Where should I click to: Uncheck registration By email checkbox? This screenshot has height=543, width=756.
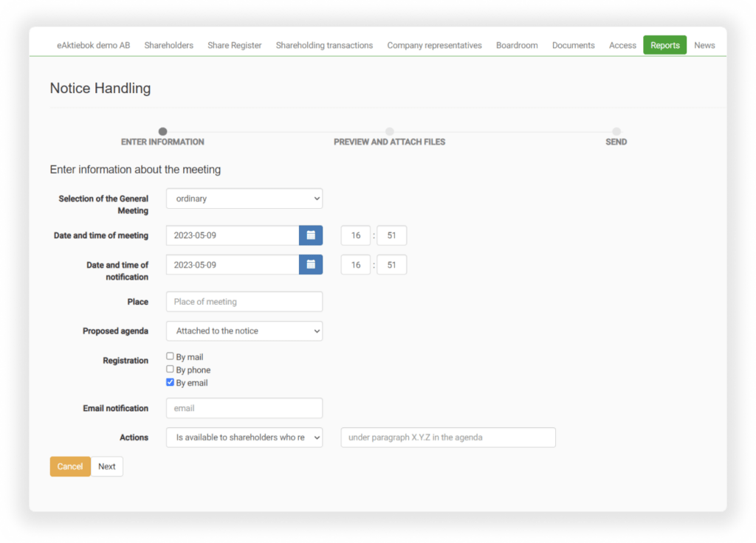(170, 382)
